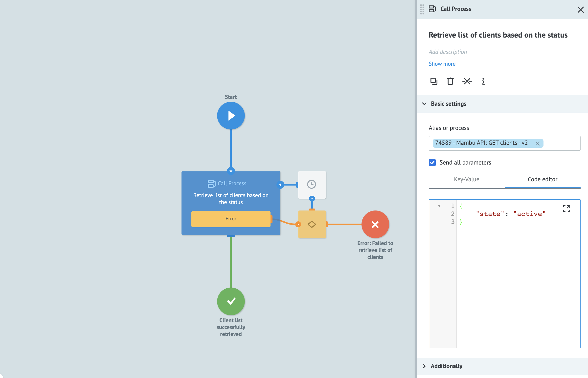Select the yellow diamond condition node

click(x=312, y=224)
